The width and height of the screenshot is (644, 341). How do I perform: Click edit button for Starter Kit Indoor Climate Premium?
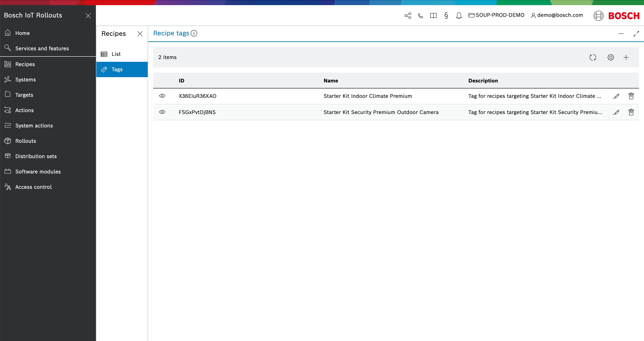tap(616, 96)
